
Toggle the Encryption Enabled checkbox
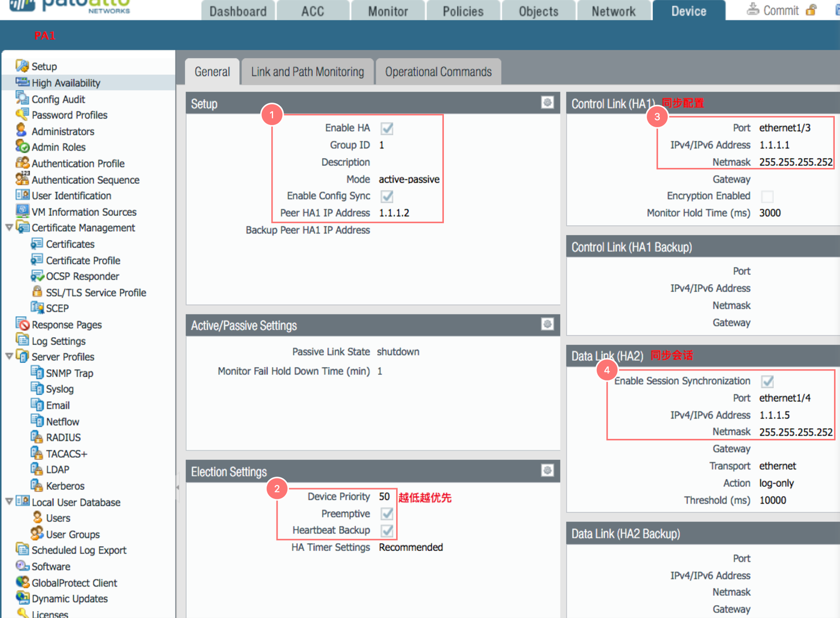[x=767, y=197]
